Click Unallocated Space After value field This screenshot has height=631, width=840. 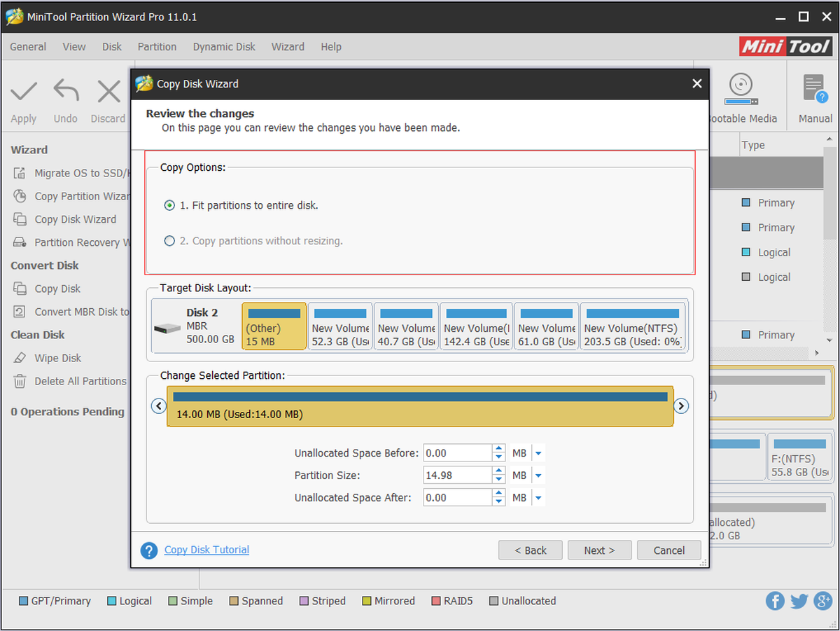tap(458, 498)
